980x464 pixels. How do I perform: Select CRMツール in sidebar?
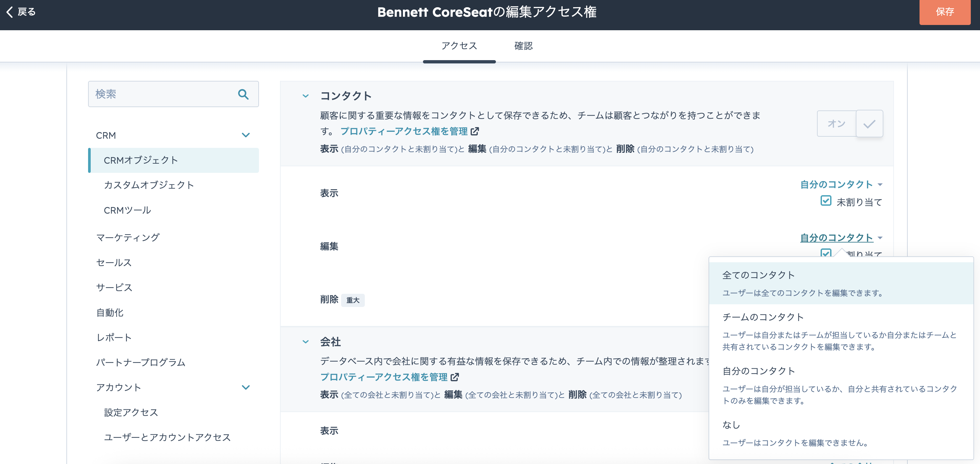coord(128,210)
